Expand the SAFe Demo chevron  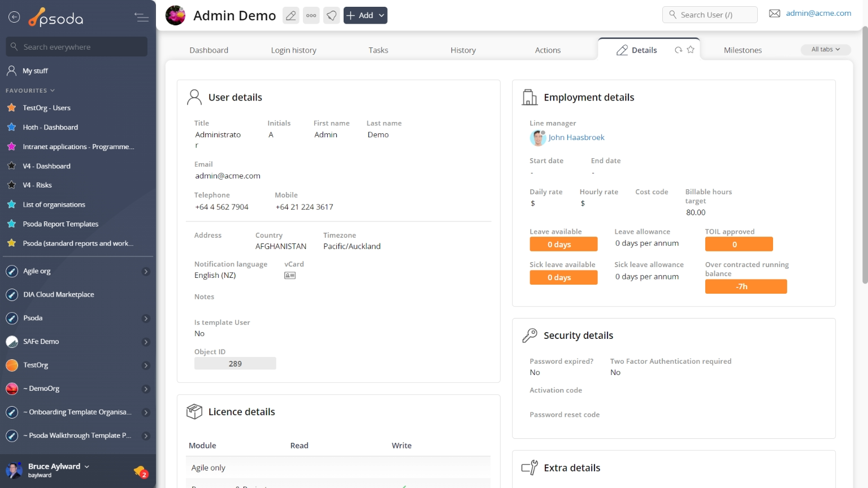tap(146, 342)
